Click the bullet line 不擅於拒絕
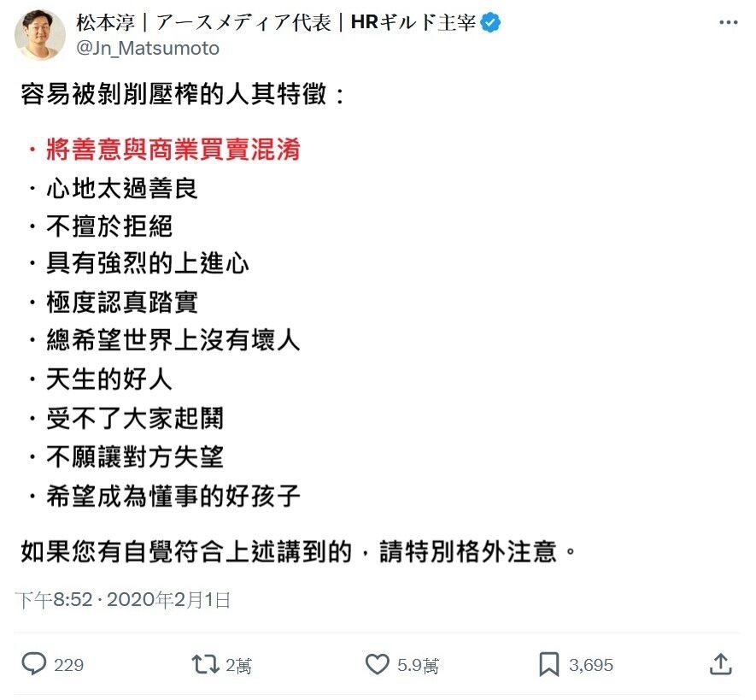 pos(109,226)
